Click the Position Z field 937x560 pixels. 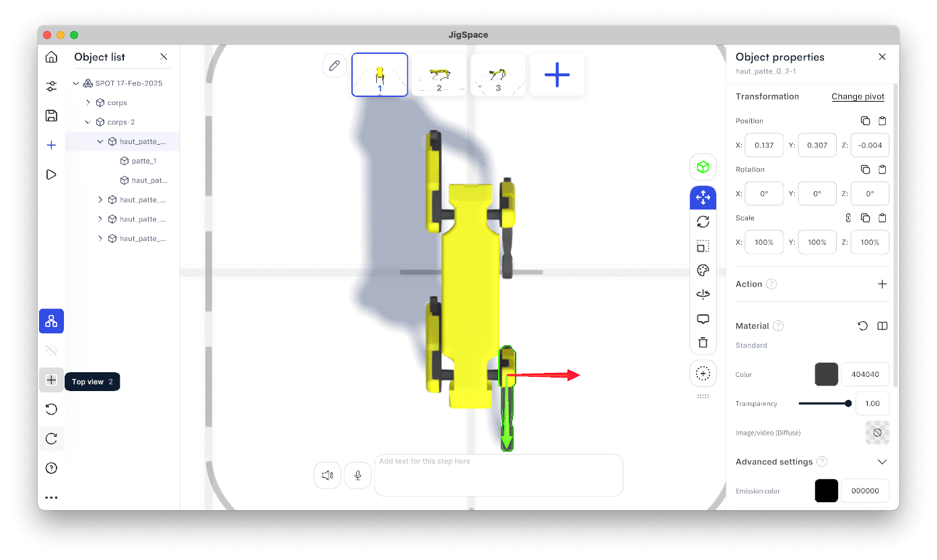[870, 145]
